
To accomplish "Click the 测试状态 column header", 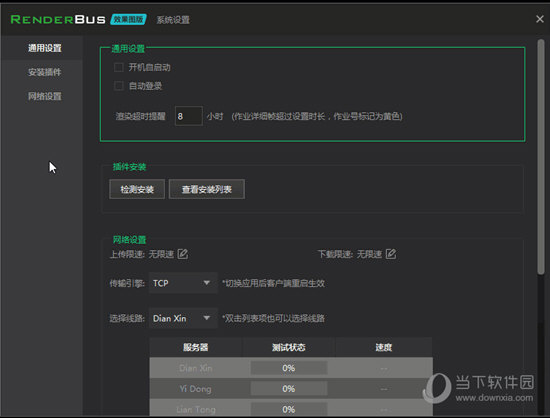I will pos(289,347).
